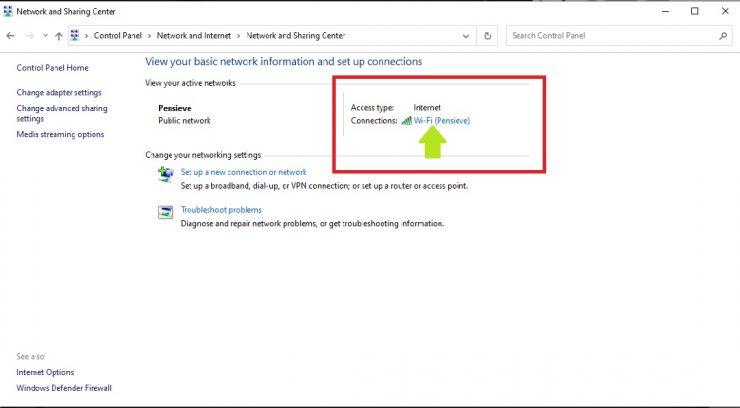740x408 pixels.
Task: Focus the Search Control Panel field
Action: pyautogui.click(x=610, y=36)
